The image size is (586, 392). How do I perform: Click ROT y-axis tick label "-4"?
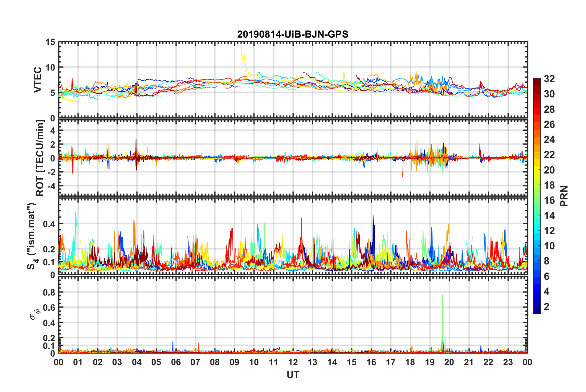tap(51, 186)
